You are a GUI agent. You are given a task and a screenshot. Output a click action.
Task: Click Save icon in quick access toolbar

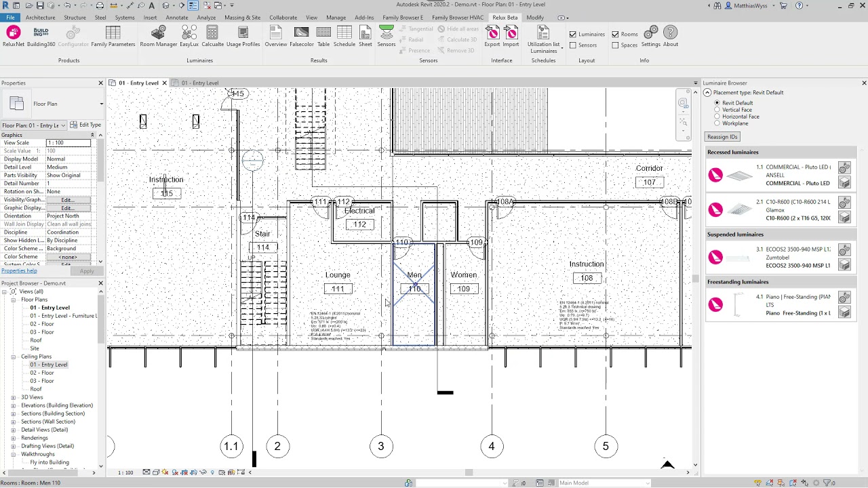pos(40,5)
